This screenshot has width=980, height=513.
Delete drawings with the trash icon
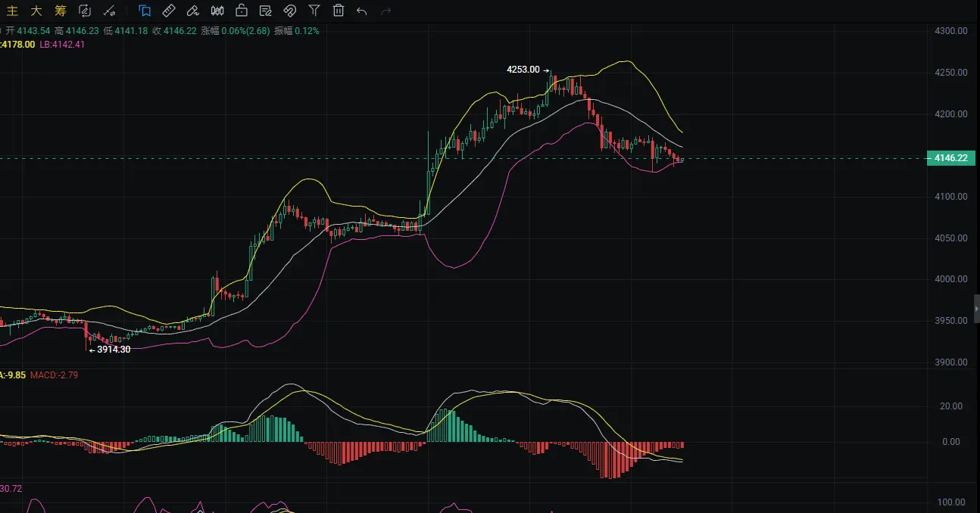pyautogui.click(x=339, y=11)
